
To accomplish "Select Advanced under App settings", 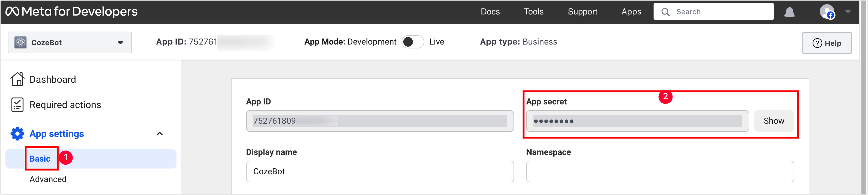I will click(48, 179).
